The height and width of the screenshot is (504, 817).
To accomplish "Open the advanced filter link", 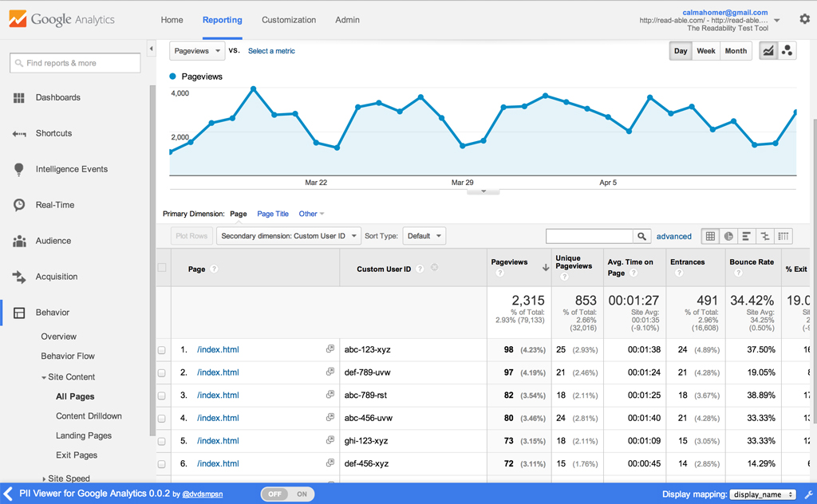I will tap(673, 236).
